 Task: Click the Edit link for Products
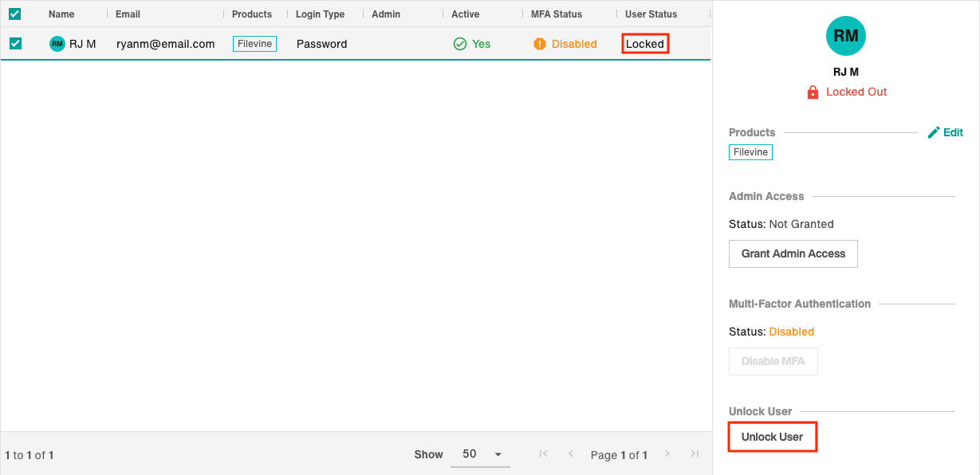(953, 132)
